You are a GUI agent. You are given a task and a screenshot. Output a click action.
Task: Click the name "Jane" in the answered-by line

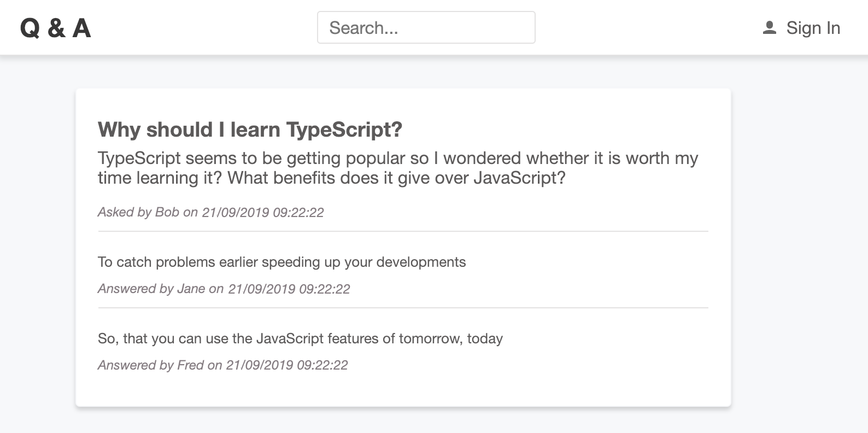191,289
